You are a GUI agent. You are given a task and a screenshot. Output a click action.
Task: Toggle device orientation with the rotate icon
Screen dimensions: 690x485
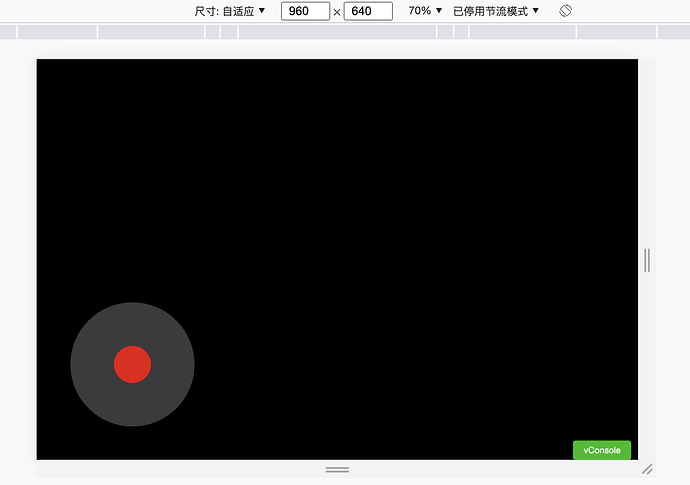tap(565, 11)
